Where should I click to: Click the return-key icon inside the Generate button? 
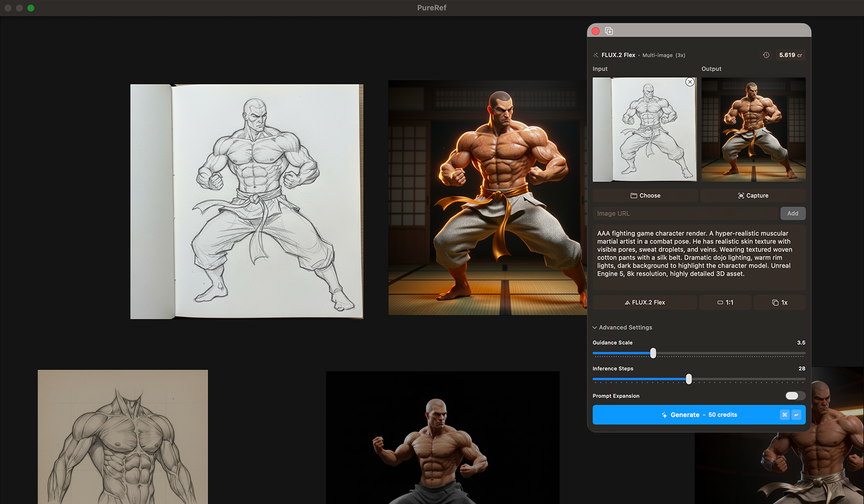[x=796, y=415]
